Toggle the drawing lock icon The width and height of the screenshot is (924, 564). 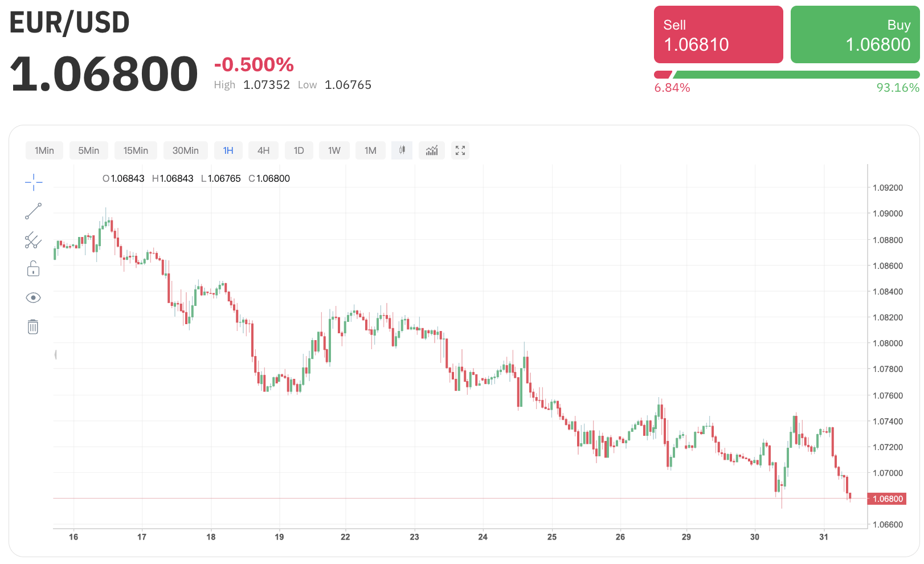pyautogui.click(x=33, y=269)
